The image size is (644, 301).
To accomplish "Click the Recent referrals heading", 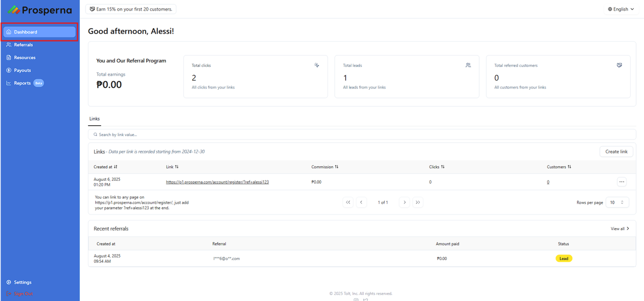I will 111,229.
